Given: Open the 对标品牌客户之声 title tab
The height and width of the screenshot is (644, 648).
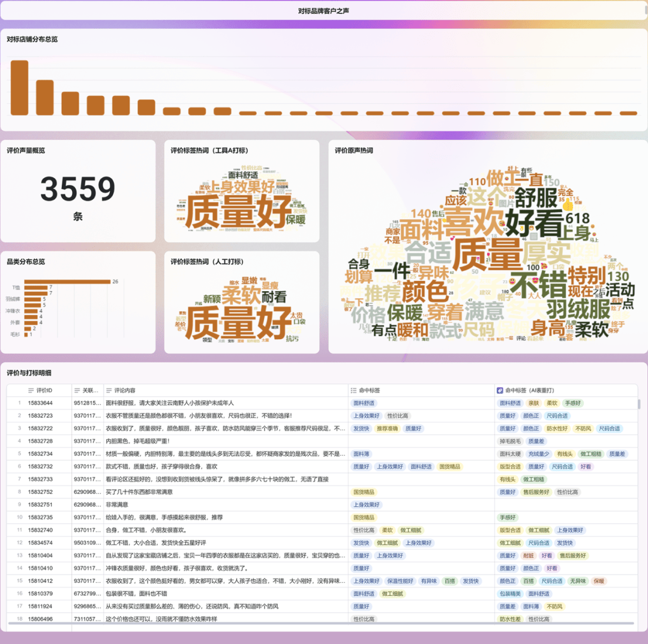Looking at the screenshot, I should click(323, 11).
